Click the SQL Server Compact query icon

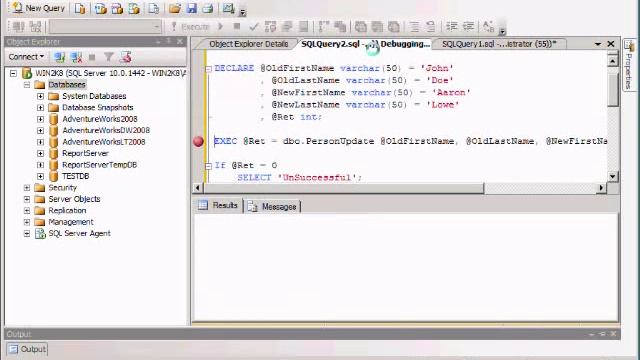click(153, 8)
